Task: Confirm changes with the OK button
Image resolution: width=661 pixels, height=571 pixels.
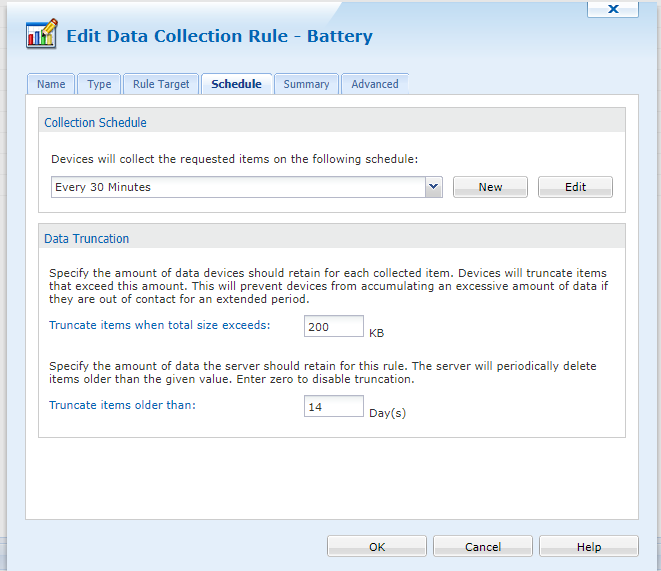Action: (377, 547)
